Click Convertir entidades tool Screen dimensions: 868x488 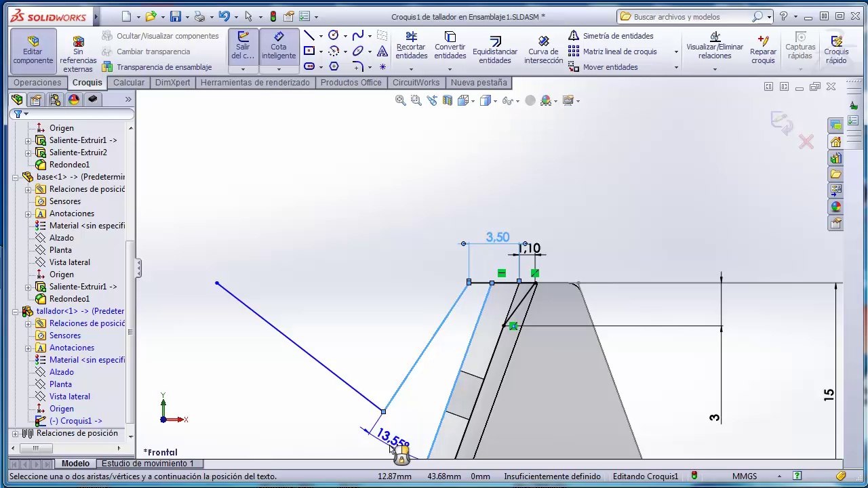(450, 45)
